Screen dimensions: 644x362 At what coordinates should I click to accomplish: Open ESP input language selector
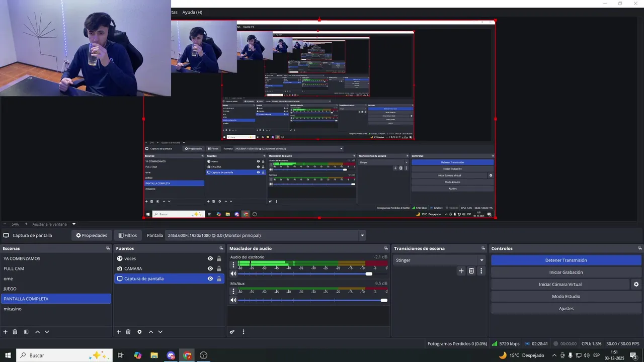pyautogui.click(x=596, y=355)
